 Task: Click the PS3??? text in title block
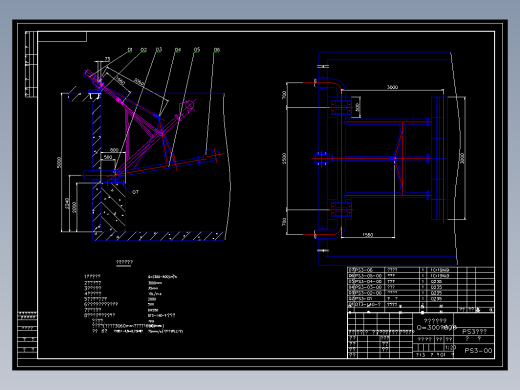474,331
